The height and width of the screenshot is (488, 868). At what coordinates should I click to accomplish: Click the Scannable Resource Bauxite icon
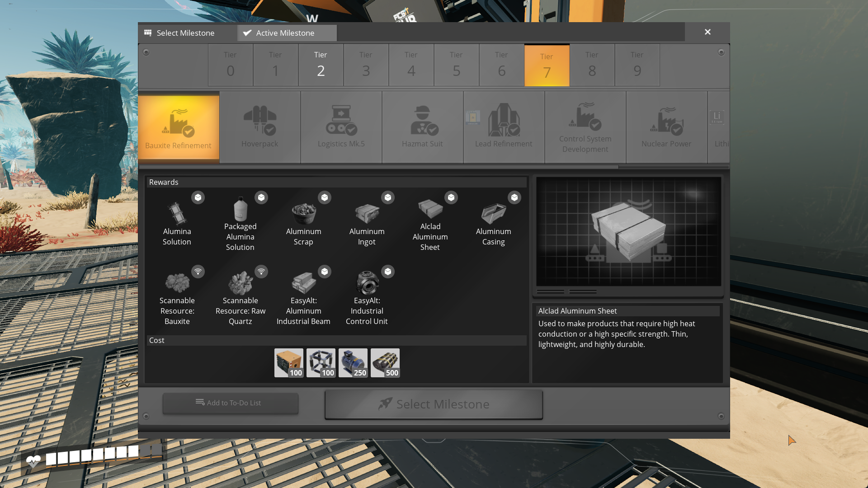pos(177,283)
